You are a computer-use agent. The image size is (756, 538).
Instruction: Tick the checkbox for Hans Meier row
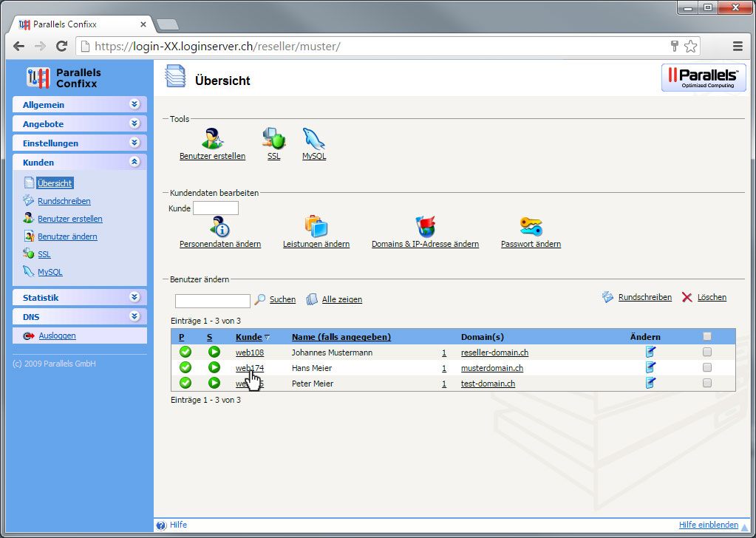707,367
